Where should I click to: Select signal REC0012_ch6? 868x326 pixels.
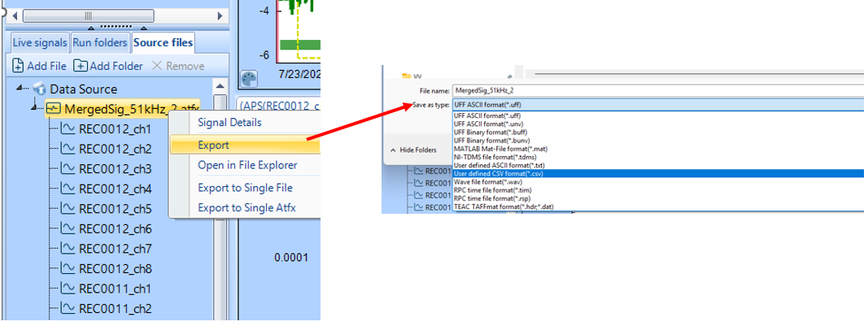click(x=116, y=228)
